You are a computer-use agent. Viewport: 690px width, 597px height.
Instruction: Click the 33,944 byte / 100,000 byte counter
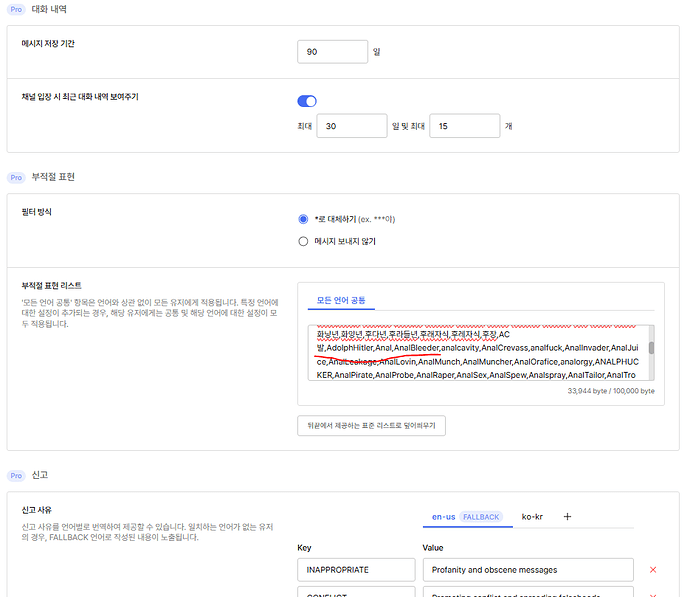[x=611, y=391]
